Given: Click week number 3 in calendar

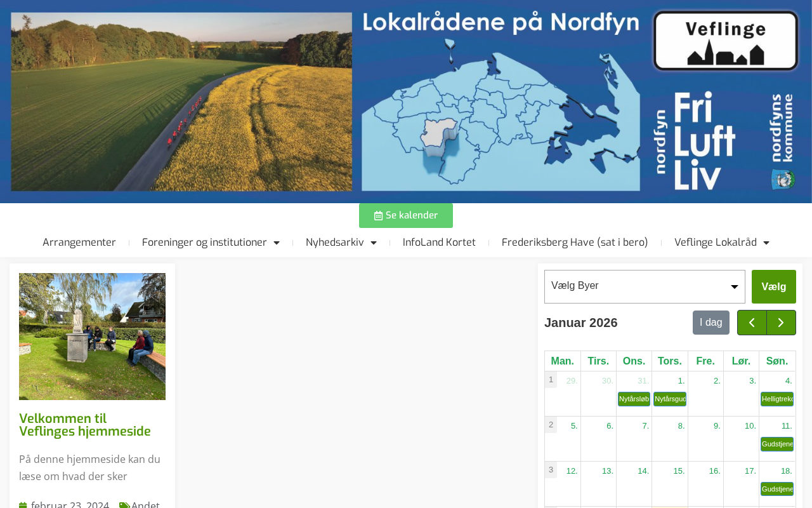Looking at the screenshot, I should [x=551, y=470].
